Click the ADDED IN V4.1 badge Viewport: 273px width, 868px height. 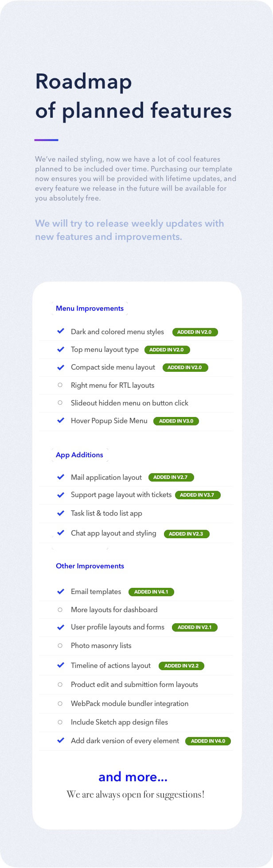[151, 592]
